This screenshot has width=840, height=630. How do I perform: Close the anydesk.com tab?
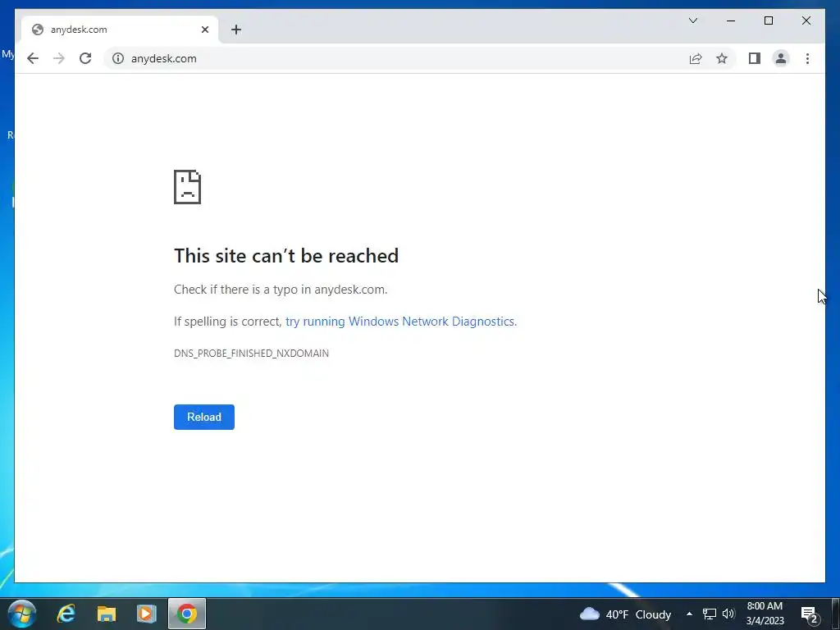click(204, 30)
